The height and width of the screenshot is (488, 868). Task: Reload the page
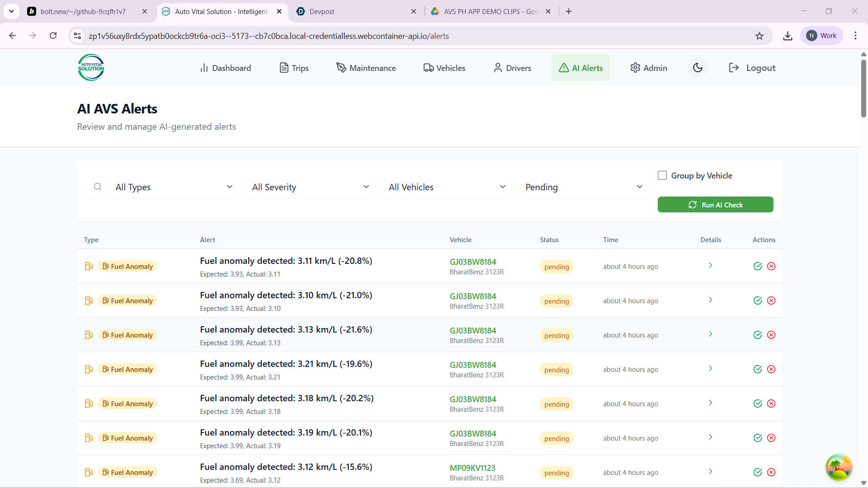[x=53, y=36]
